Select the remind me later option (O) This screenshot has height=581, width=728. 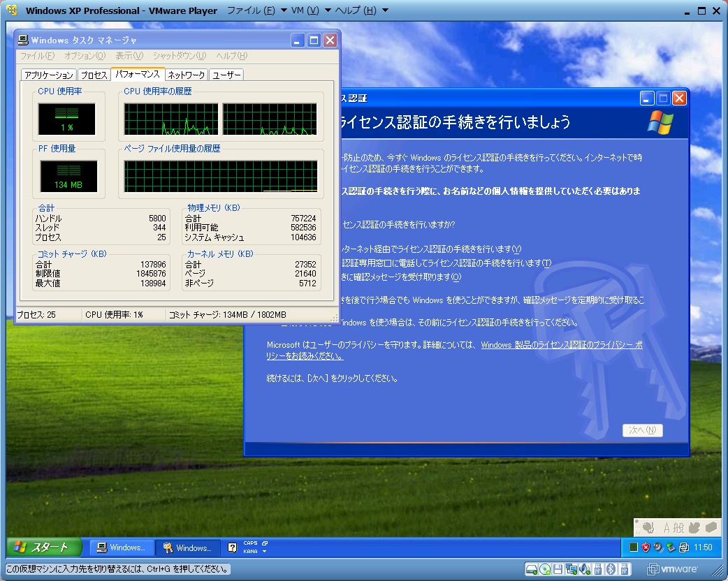[x=400, y=277]
